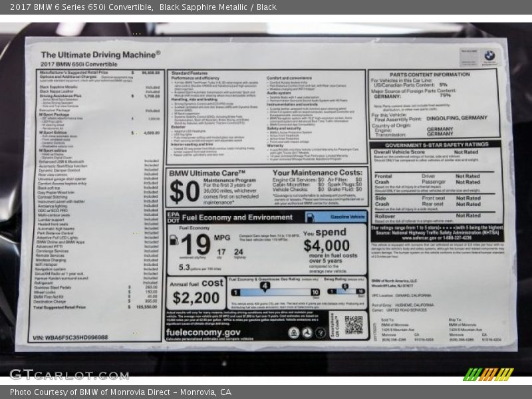Click the 'Black Sapphire Metallic / Black' color text

[218, 7]
